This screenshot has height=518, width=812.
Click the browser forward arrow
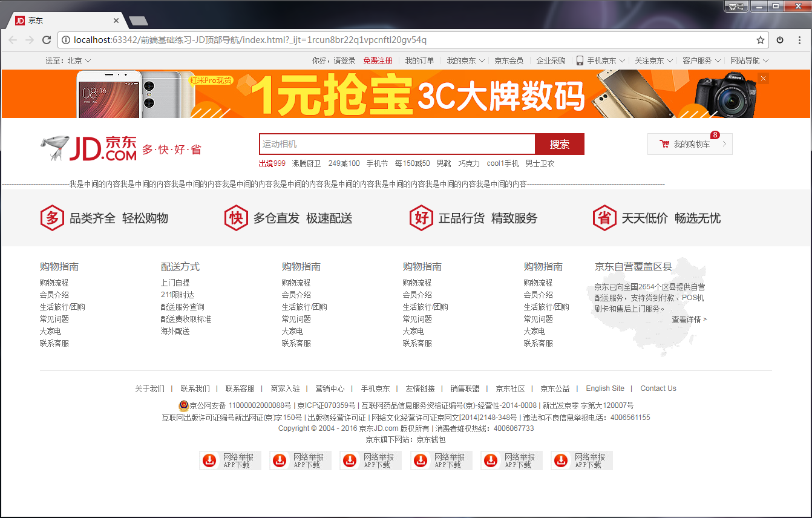pyautogui.click(x=30, y=40)
